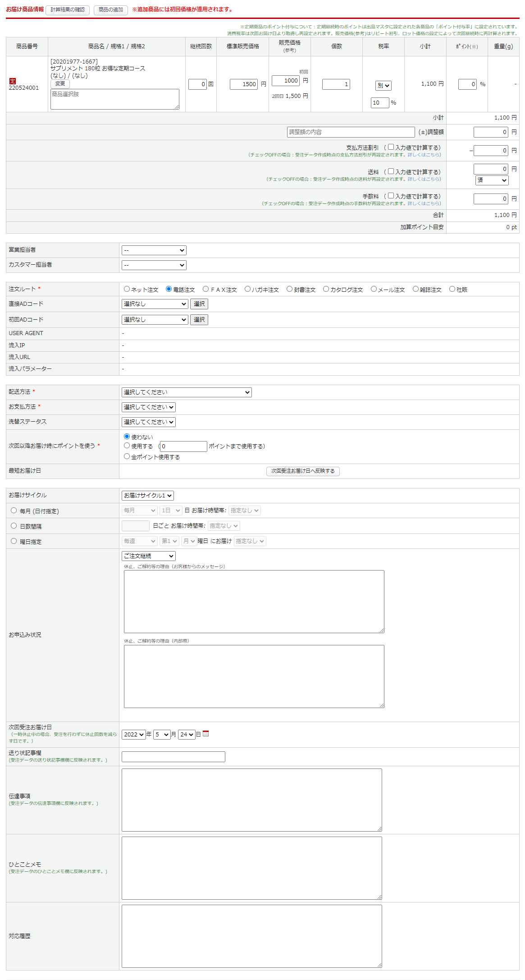Open calendar icon beside next delivery date
The height and width of the screenshot is (980, 525).
(x=206, y=734)
